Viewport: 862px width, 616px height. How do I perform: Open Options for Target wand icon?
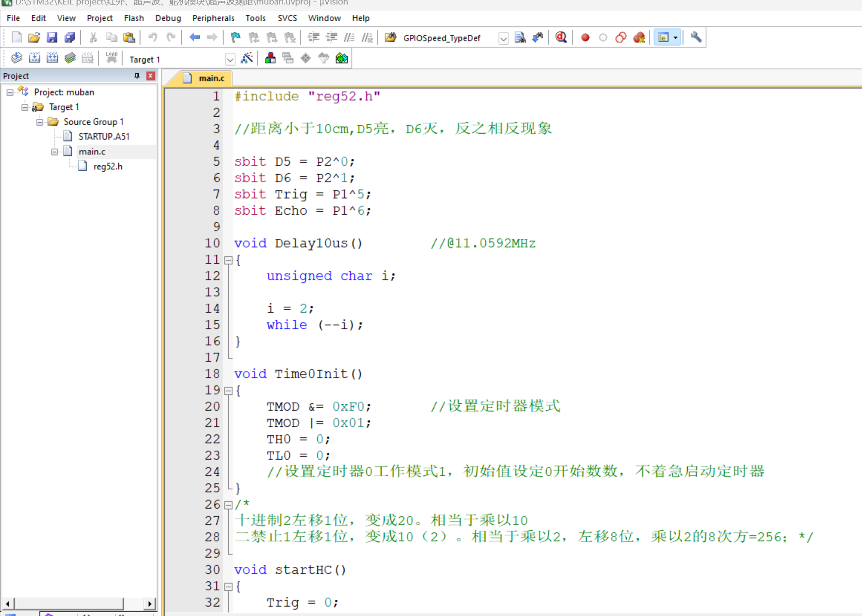tap(247, 58)
